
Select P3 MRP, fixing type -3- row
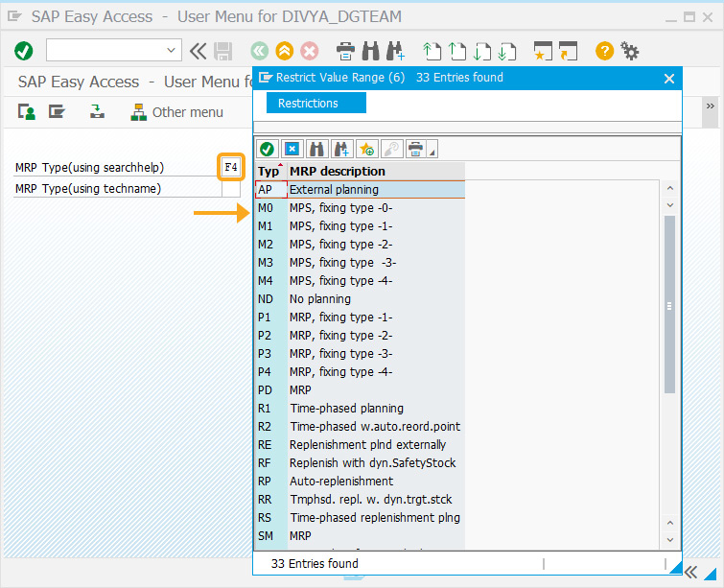click(x=361, y=353)
